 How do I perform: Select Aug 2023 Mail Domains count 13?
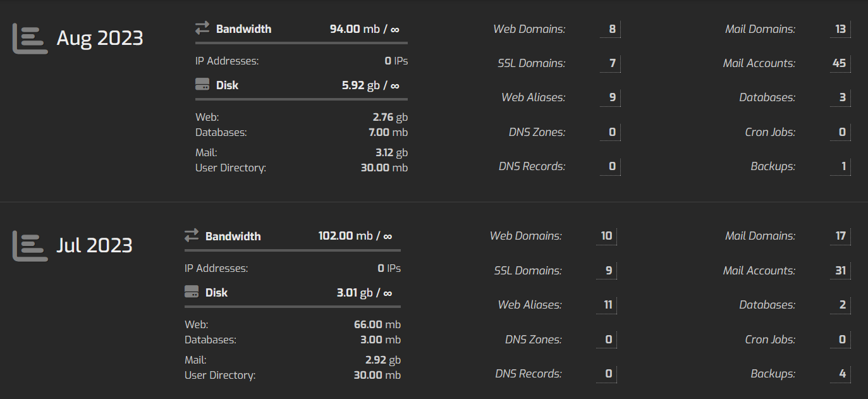tap(840, 29)
